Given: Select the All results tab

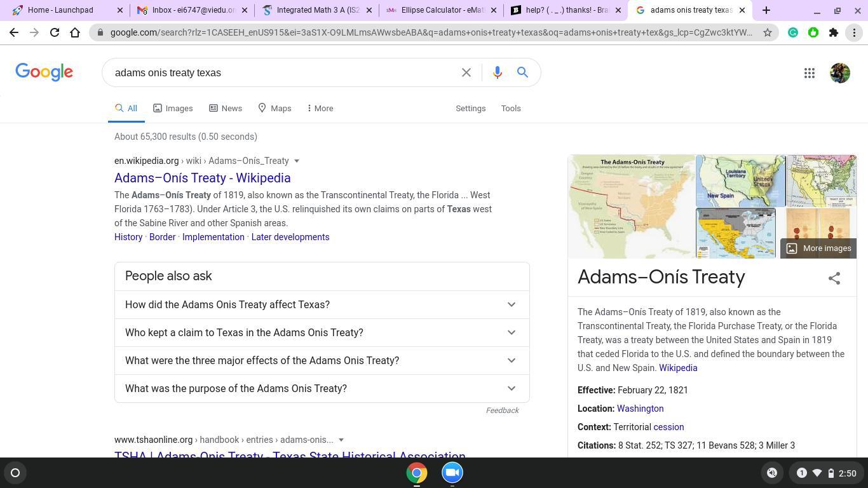Looking at the screenshot, I should click(126, 108).
